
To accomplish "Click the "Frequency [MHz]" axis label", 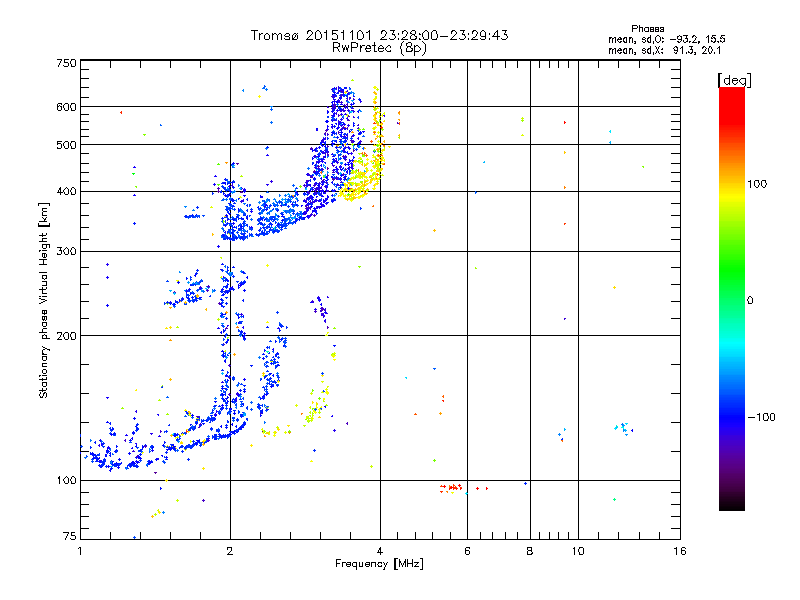I will 379,564.
